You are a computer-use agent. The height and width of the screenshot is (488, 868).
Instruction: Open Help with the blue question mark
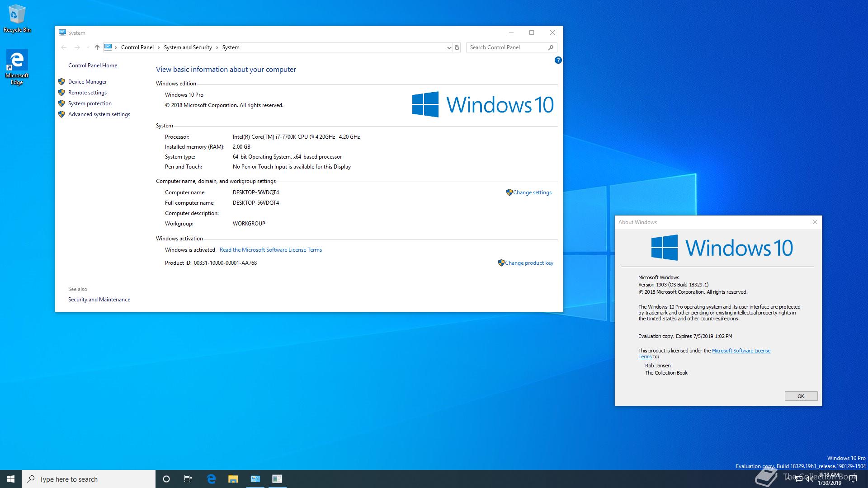click(x=558, y=60)
